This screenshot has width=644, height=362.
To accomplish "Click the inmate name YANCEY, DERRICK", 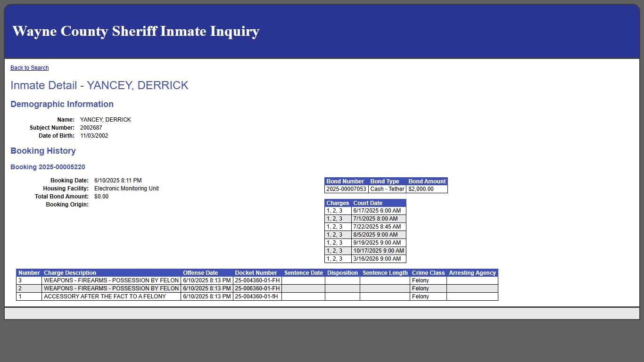I will tap(106, 119).
